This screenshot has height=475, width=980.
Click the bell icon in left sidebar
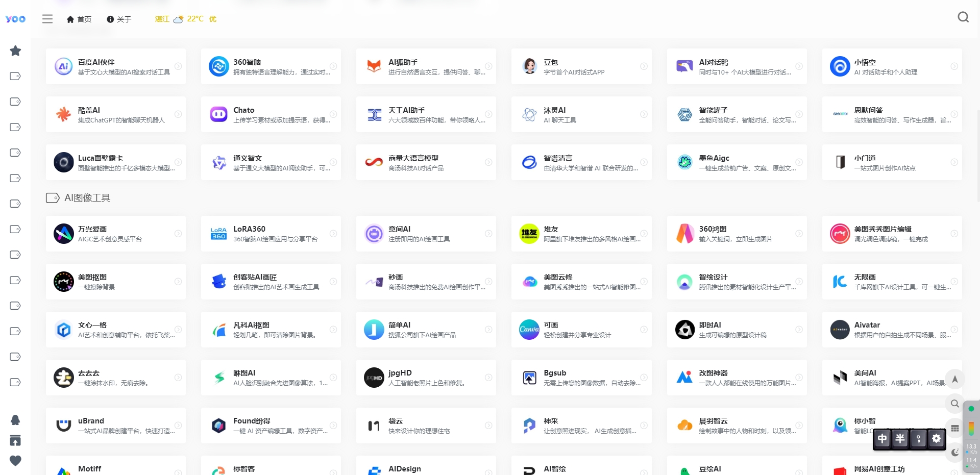(15, 420)
